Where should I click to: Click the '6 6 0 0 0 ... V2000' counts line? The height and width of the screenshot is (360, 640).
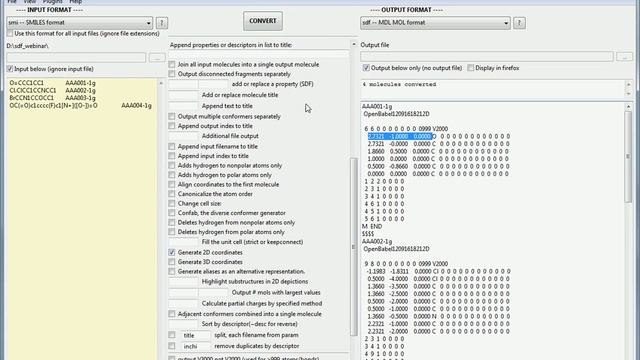[x=406, y=129]
